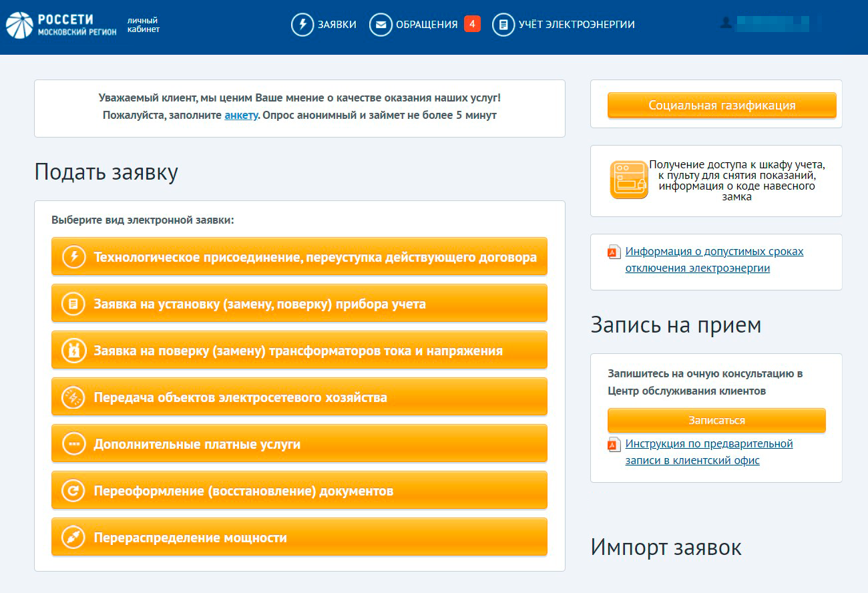Click Выберите вид электронной заявки label

coord(143,220)
